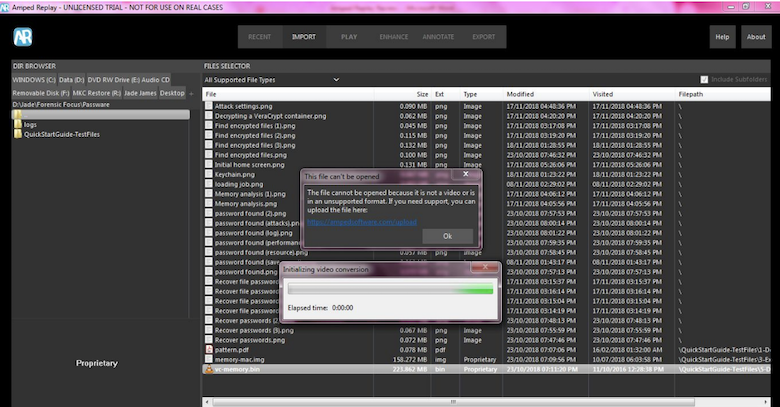The width and height of the screenshot is (780, 407).
Task: Sort files by the Modified column header
Action: pyautogui.click(x=520, y=94)
